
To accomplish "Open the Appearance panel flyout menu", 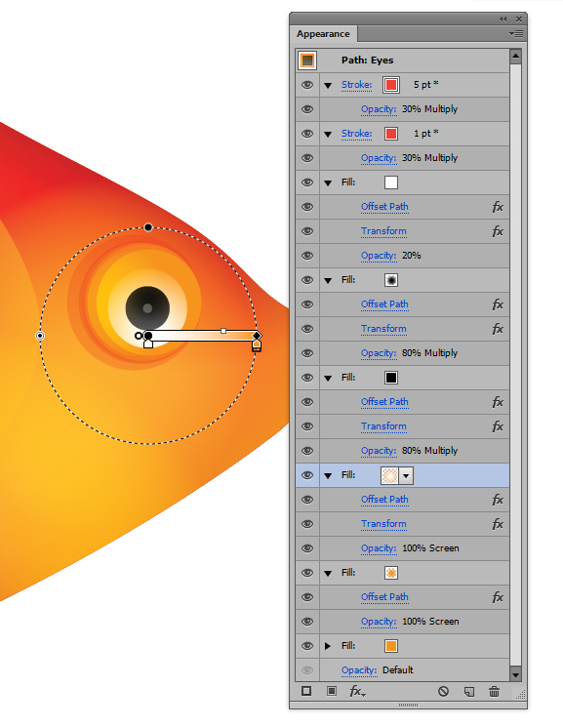I will coord(516,33).
